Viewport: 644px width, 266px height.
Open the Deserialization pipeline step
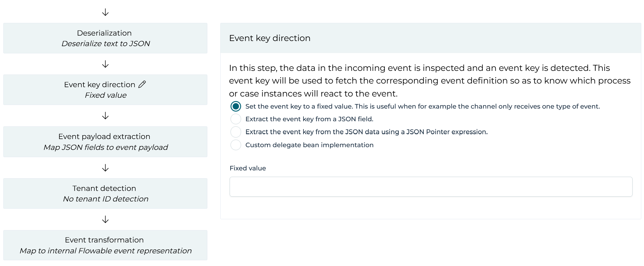(105, 38)
